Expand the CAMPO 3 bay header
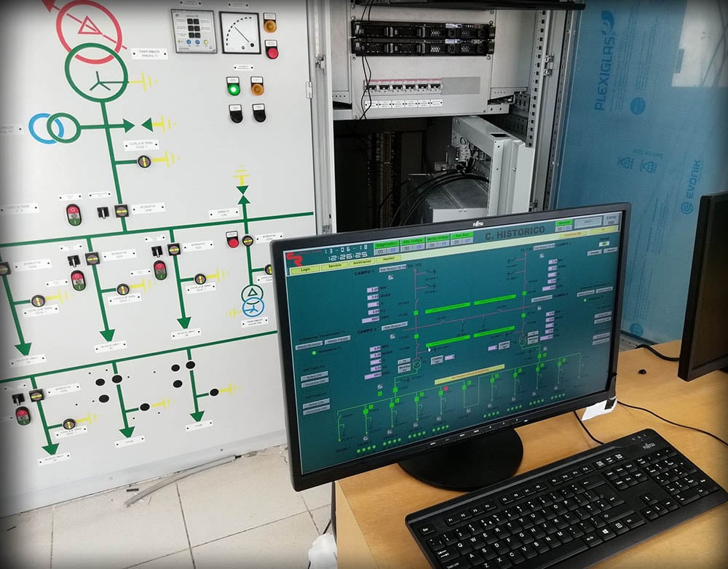Screen dimensions: 728x569 point(563,245)
